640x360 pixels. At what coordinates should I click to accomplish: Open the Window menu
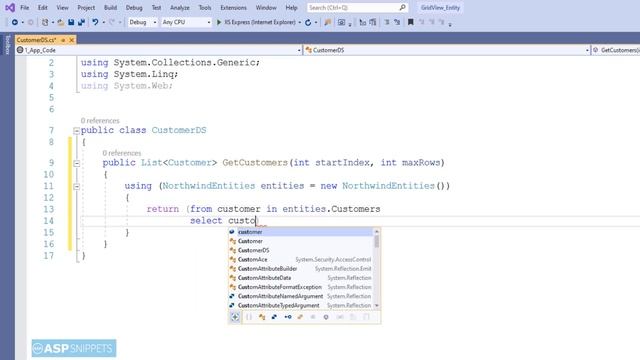tap(266, 8)
